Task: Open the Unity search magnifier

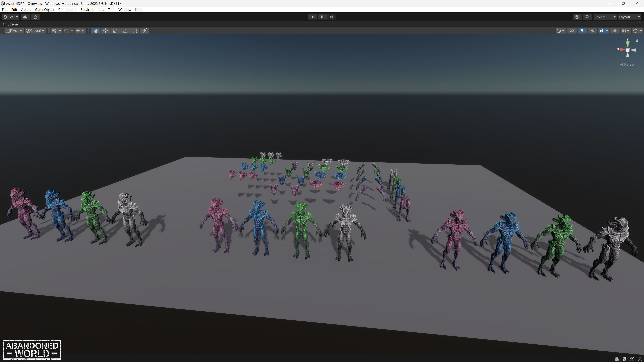Action: click(587, 17)
